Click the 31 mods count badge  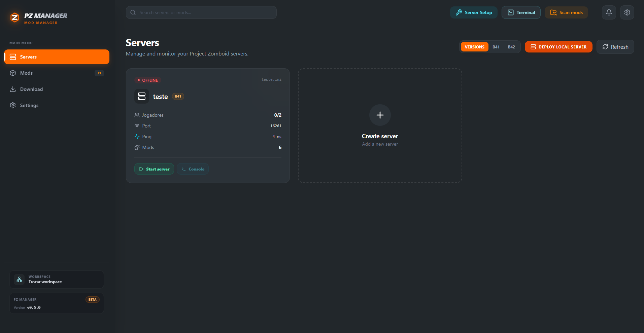click(99, 73)
